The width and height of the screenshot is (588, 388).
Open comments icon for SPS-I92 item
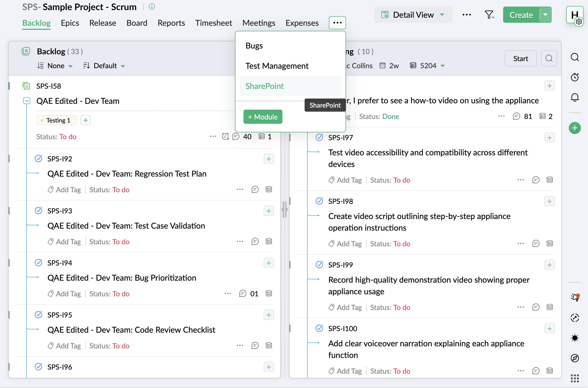(255, 189)
